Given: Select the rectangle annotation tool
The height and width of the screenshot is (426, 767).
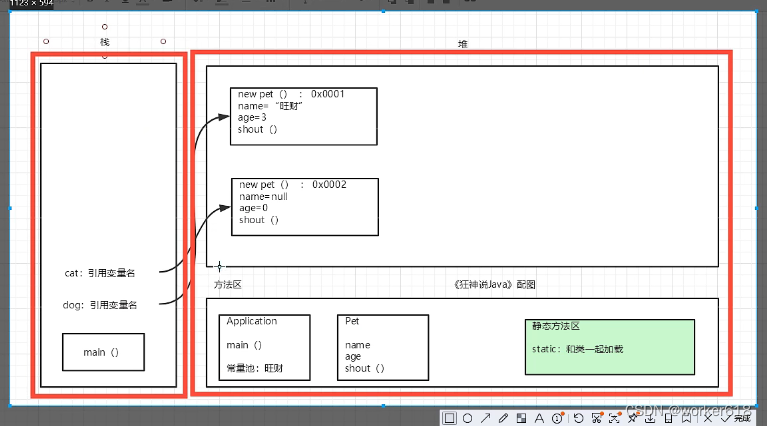Looking at the screenshot, I should (449, 418).
